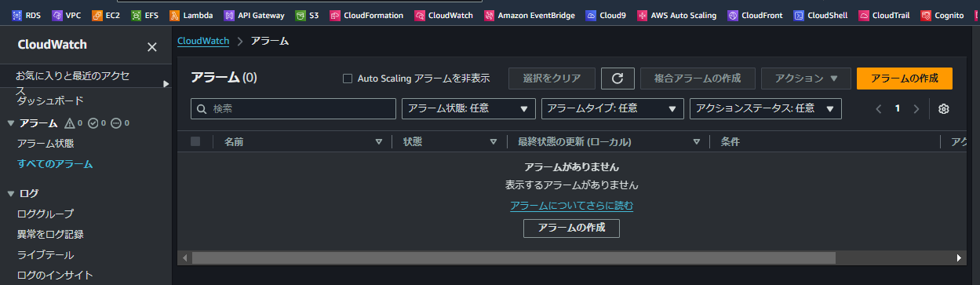
Task: Focus the alarm 検索 search field
Action: click(293, 108)
